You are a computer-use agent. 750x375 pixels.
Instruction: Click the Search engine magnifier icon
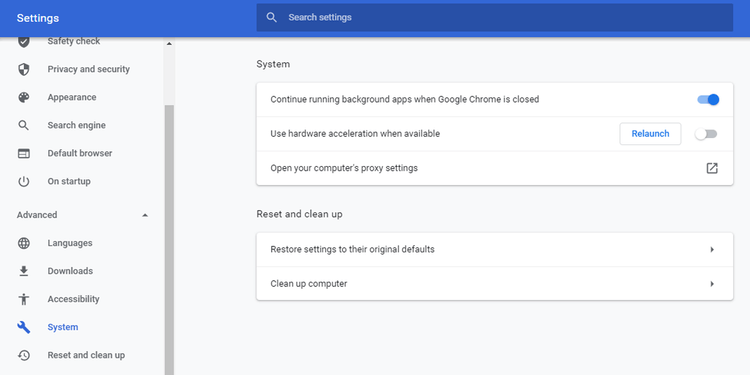point(23,125)
